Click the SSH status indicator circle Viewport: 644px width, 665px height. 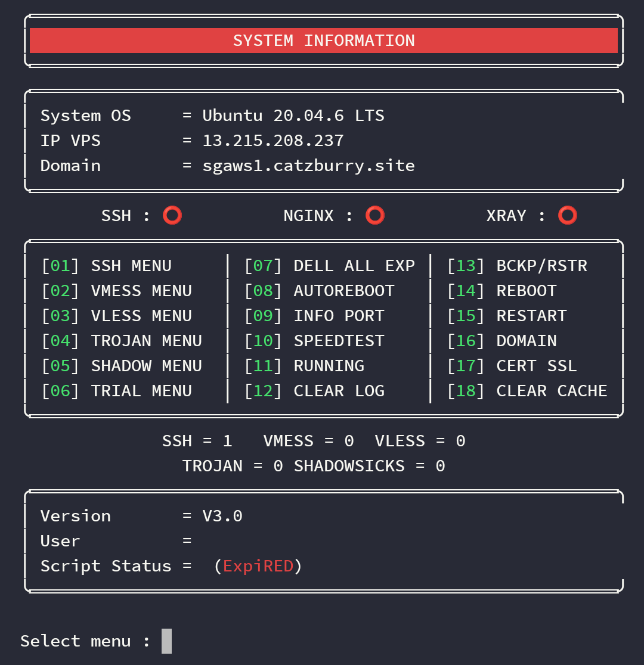[172, 215]
